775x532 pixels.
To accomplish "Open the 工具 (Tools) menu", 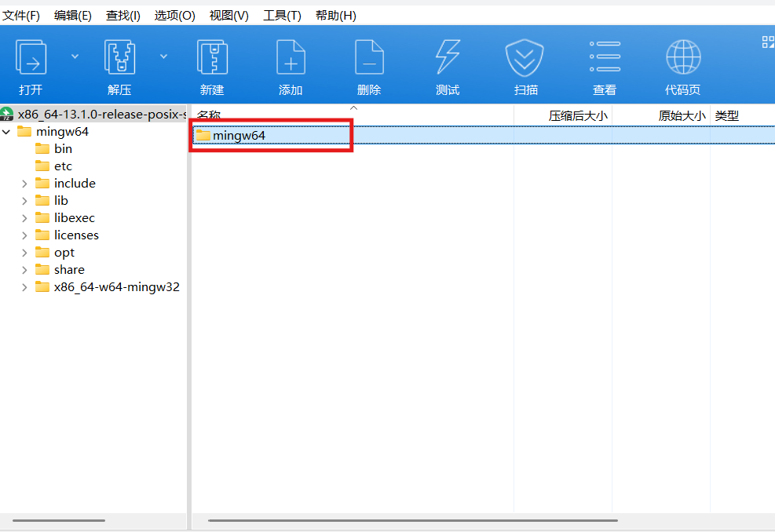I will point(282,15).
